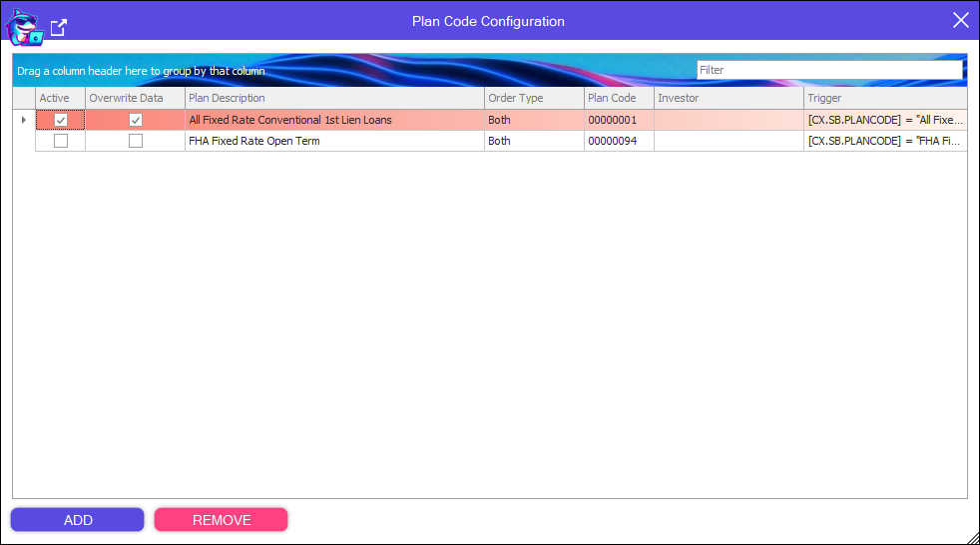
Task: Click into the Filter search box
Action: [828, 71]
